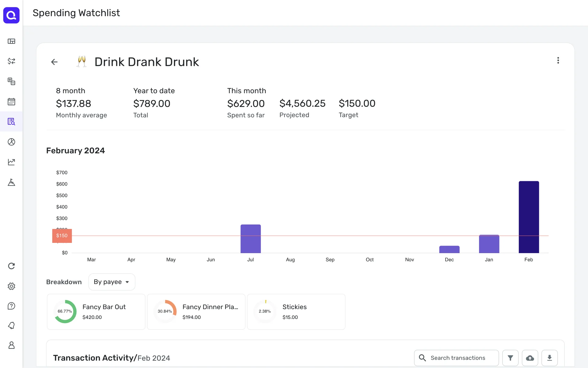Open the user profile icon in sidebar
Viewport: 588px width, 368px height.
11,345
